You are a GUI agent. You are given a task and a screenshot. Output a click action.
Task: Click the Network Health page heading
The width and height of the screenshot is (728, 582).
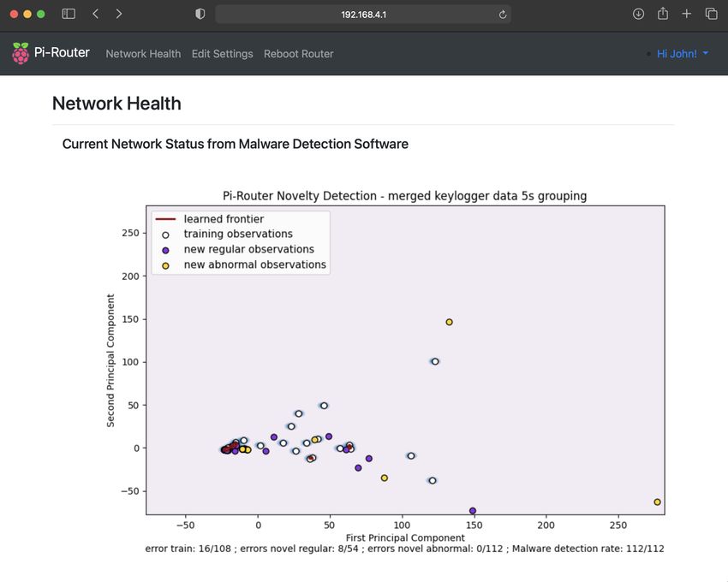[x=116, y=104]
